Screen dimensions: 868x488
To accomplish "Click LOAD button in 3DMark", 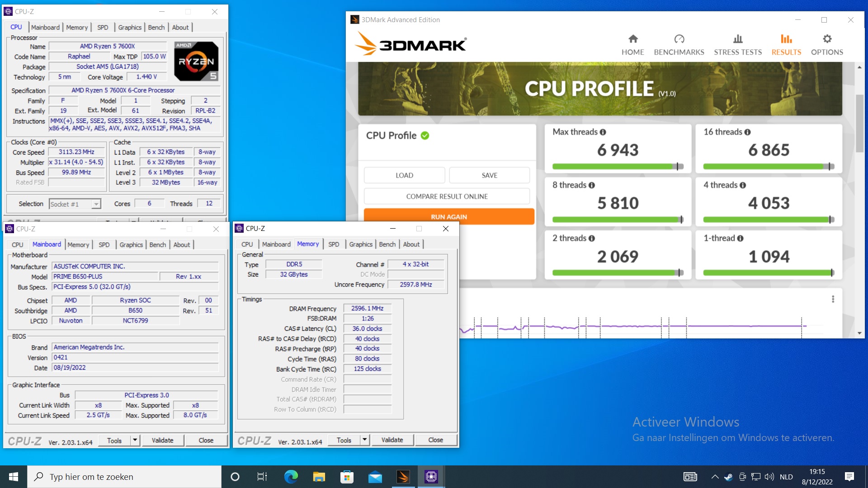I will coord(404,175).
